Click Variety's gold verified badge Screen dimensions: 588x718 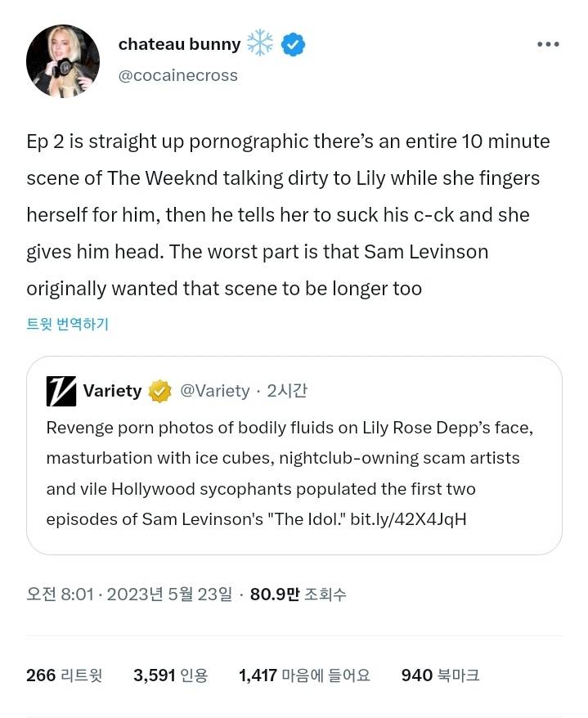pyautogui.click(x=159, y=392)
